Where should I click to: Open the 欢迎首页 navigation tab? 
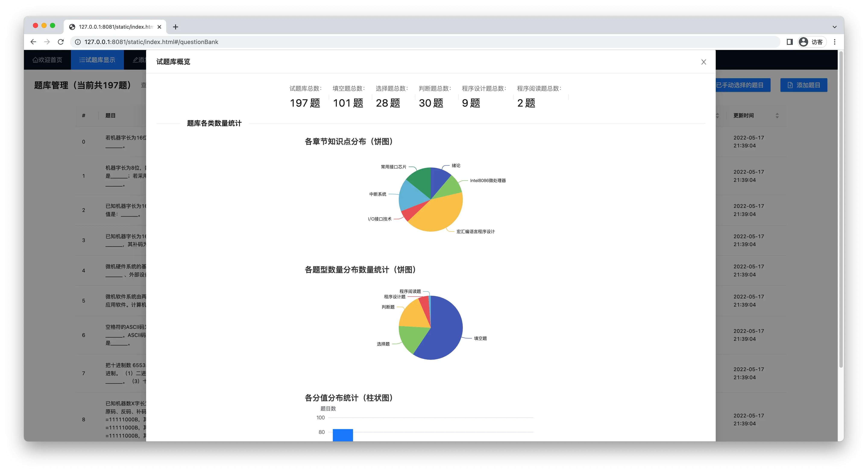(x=47, y=60)
